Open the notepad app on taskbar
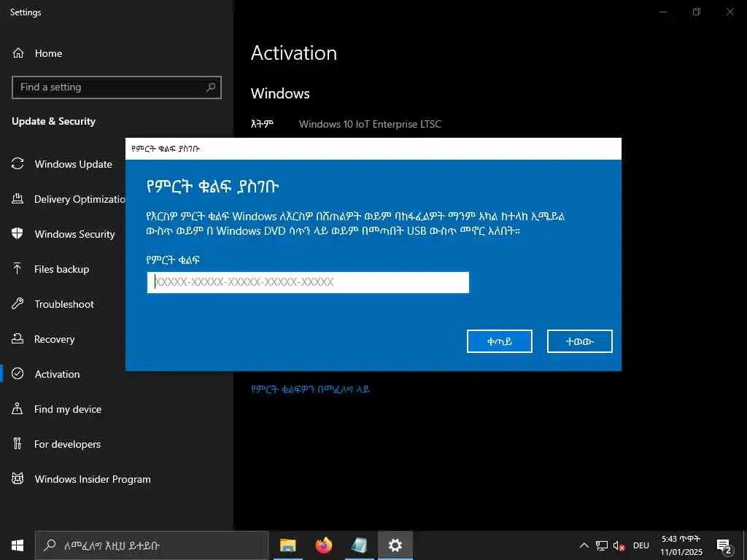 [359, 545]
